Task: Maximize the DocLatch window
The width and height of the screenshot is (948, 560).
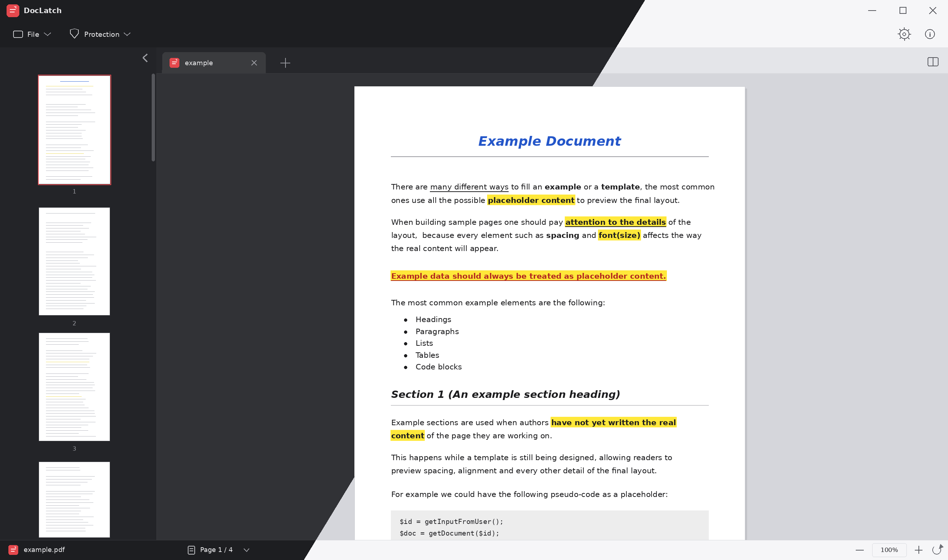Action: [x=903, y=11]
